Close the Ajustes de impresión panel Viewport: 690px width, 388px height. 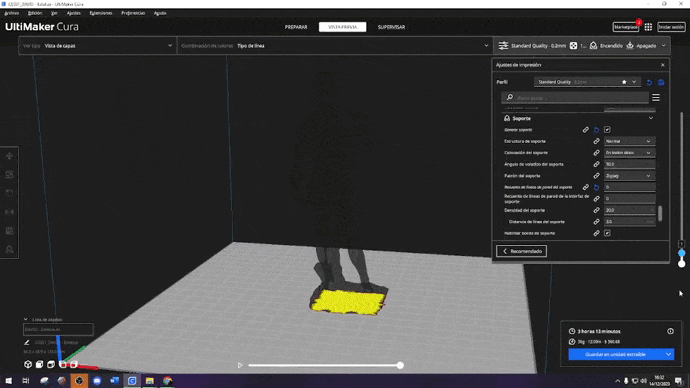pyautogui.click(x=663, y=65)
